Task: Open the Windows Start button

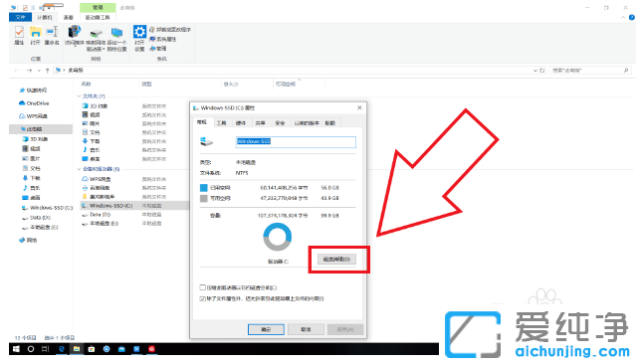Action: point(16,349)
